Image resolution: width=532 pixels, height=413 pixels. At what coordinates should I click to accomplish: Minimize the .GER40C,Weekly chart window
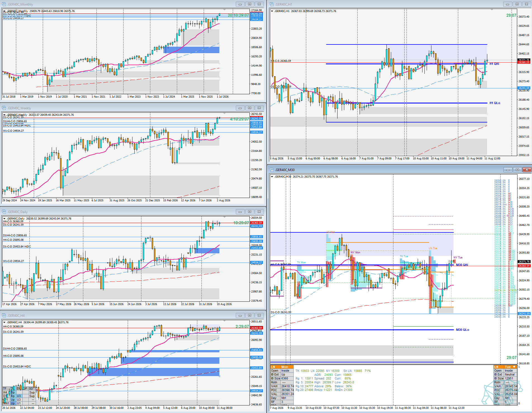(240, 108)
